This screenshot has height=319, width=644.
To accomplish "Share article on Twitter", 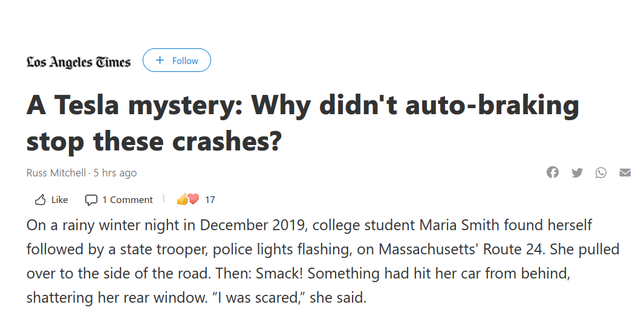I will [x=577, y=172].
